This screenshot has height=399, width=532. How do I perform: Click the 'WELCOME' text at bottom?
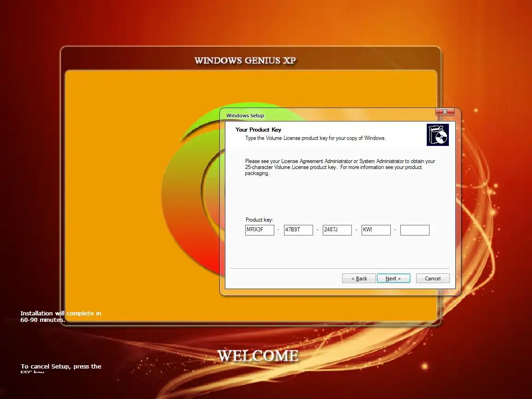point(258,356)
